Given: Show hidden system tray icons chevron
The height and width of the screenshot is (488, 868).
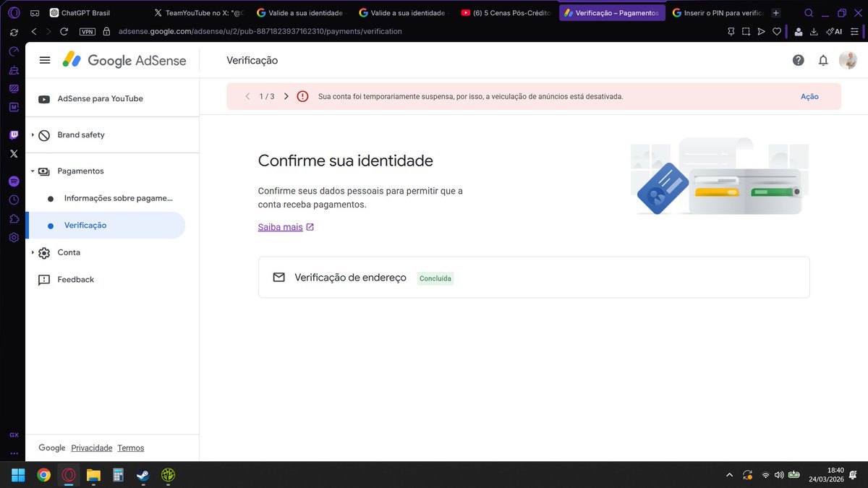Looking at the screenshot, I should tap(728, 475).
